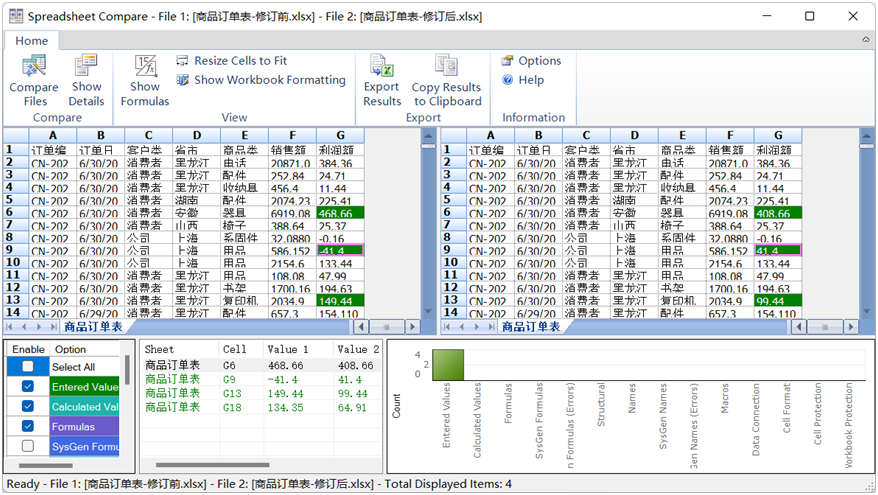The width and height of the screenshot is (878, 495).
Task: Click the Value 2 column header
Action: pos(358,349)
